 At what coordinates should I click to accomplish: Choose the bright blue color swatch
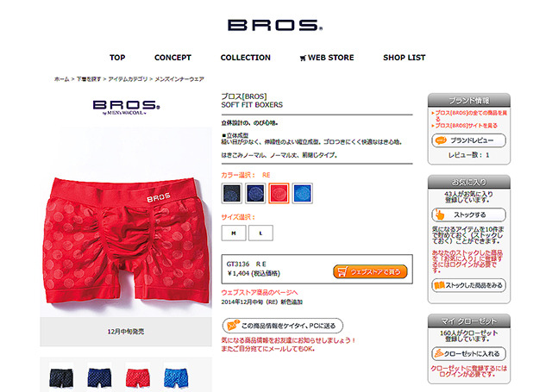click(303, 193)
